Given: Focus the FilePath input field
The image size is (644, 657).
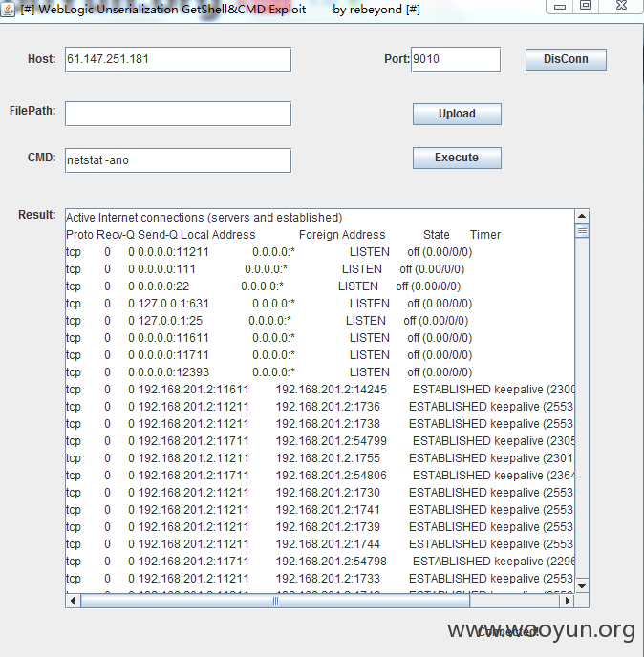Looking at the screenshot, I should point(178,113).
